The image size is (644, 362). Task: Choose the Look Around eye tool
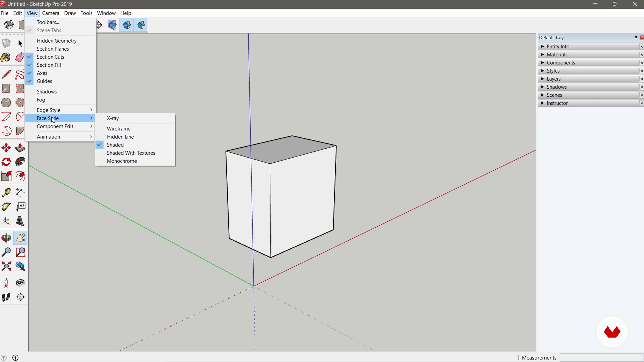point(20,283)
